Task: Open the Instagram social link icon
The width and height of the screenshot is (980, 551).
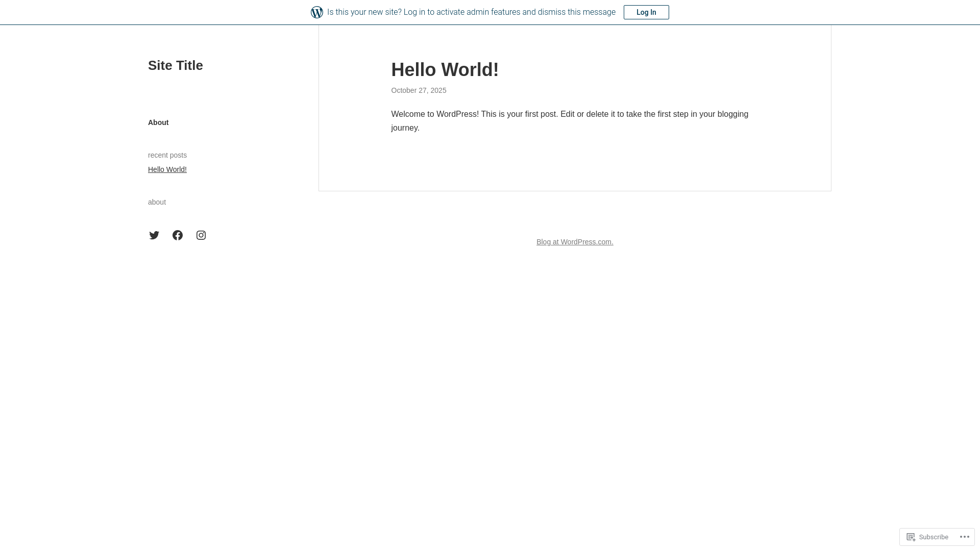Action: 201,235
